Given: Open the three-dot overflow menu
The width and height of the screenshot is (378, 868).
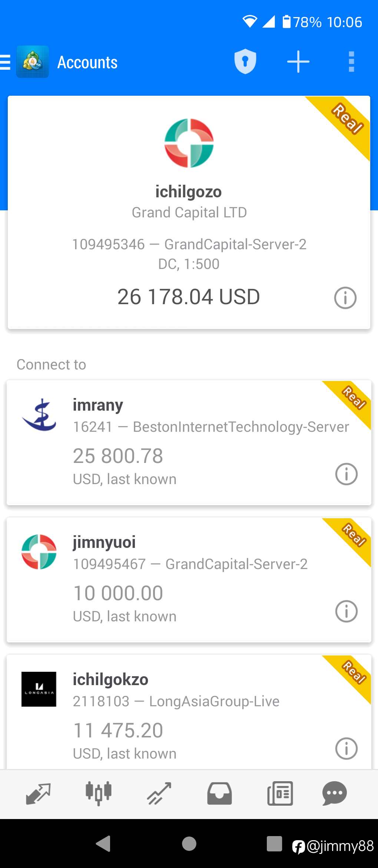Looking at the screenshot, I should coord(352,62).
